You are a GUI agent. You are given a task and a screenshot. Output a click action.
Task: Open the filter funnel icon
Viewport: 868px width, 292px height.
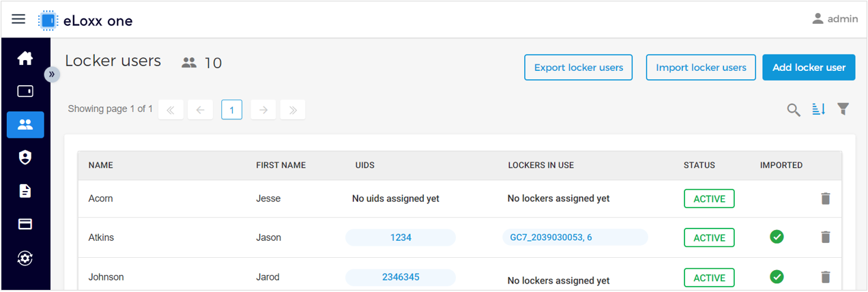tap(843, 109)
